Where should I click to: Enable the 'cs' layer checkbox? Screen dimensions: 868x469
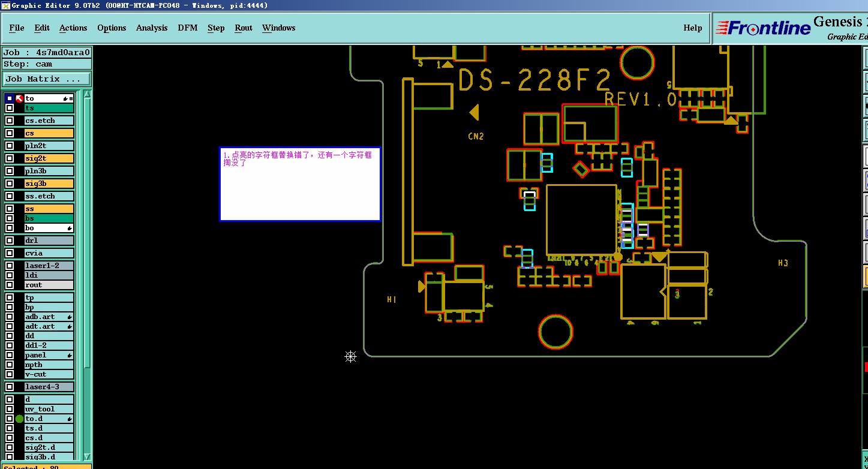coord(10,133)
